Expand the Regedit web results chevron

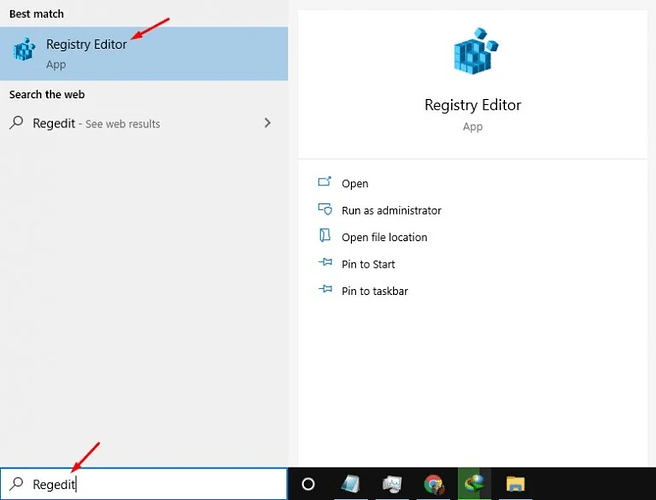[x=267, y=123]
